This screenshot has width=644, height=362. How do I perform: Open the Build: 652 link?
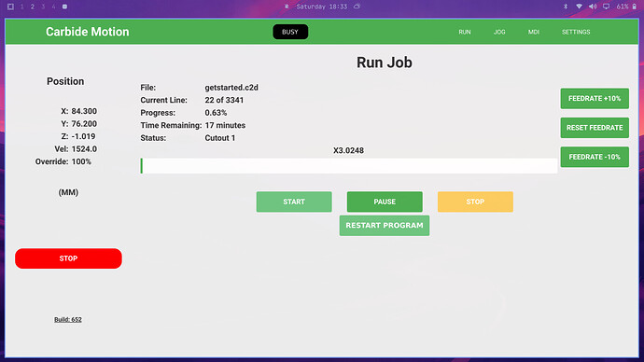tap(68, 319)
